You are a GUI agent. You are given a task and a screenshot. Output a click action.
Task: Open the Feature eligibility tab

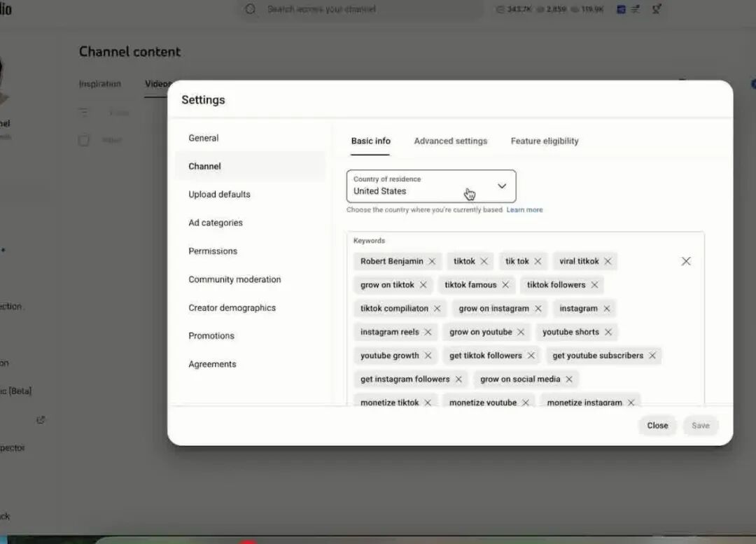point(544,141)
